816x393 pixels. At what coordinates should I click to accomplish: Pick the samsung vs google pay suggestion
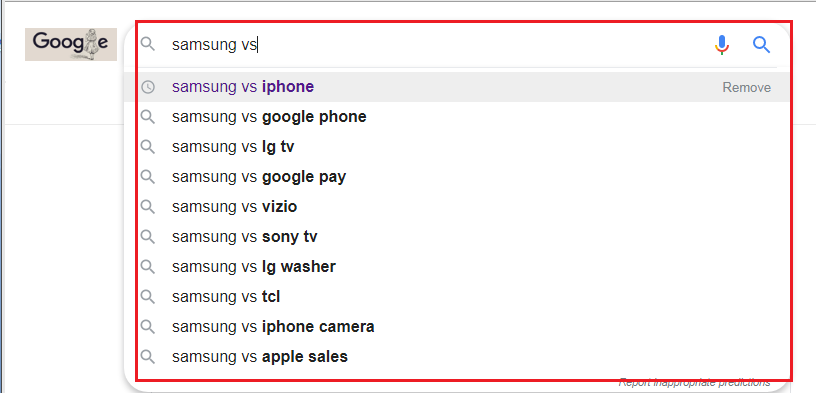click(463, 177)
